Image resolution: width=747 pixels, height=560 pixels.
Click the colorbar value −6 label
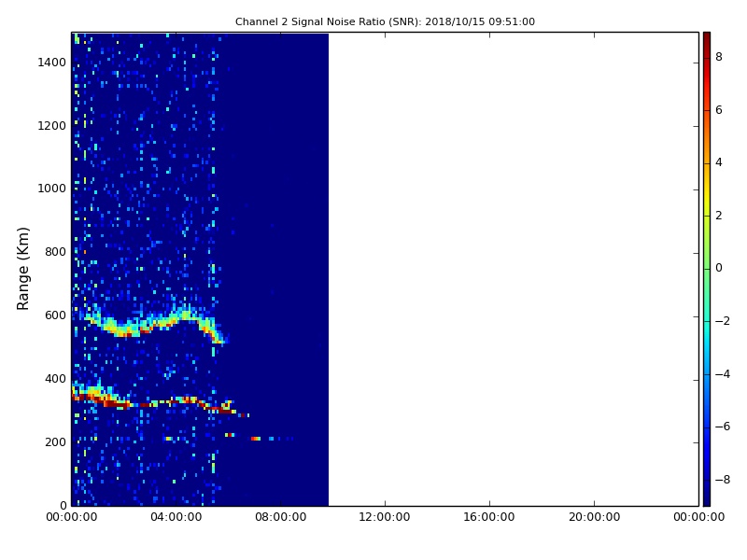point(722,427)
